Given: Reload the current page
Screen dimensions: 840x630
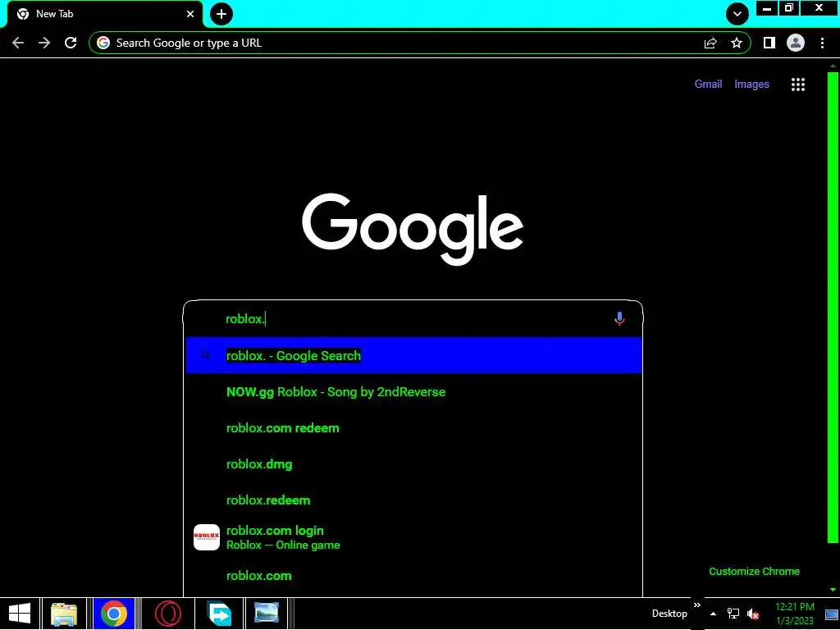Looking at the screenshot, I should click(71, 43).
